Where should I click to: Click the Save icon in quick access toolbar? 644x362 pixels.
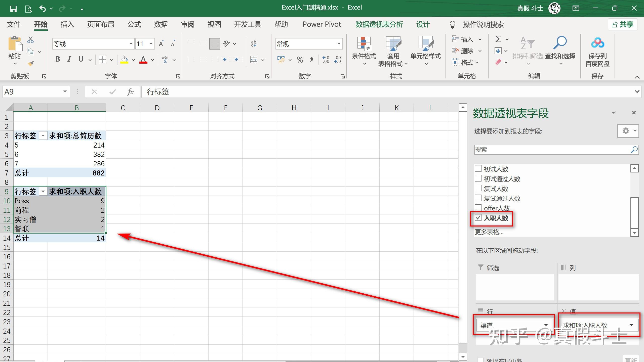click(13, 9)
